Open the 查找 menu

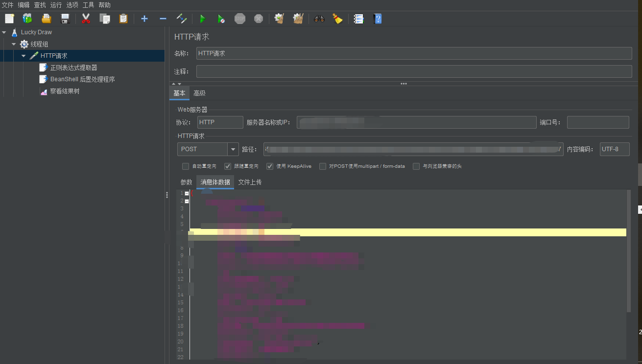click(x=40, y=5)
